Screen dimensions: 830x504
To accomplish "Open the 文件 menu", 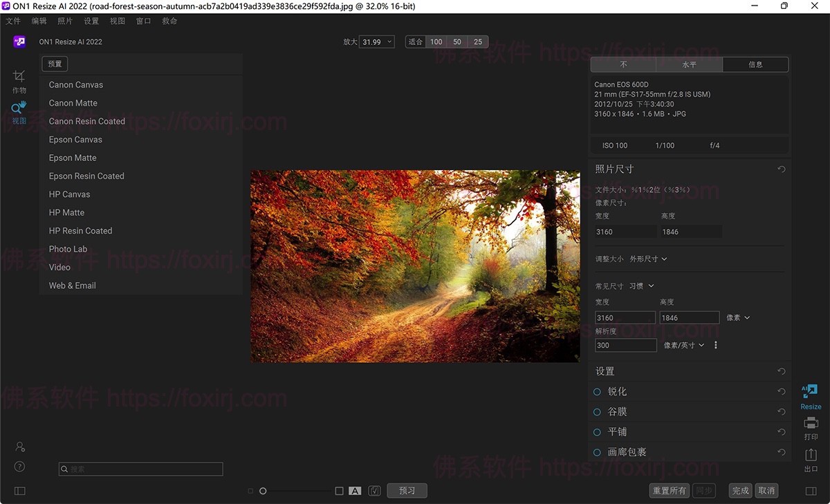I will tap(14, 21).
